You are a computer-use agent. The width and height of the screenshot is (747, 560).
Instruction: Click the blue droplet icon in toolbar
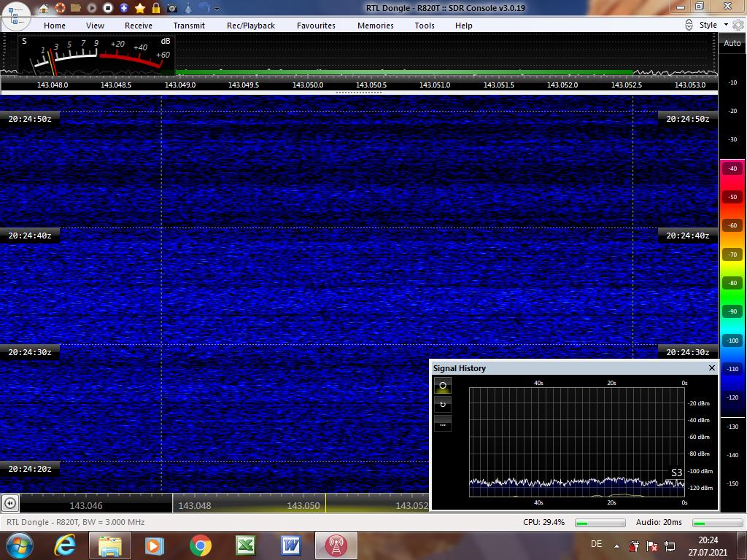[188, 8]
